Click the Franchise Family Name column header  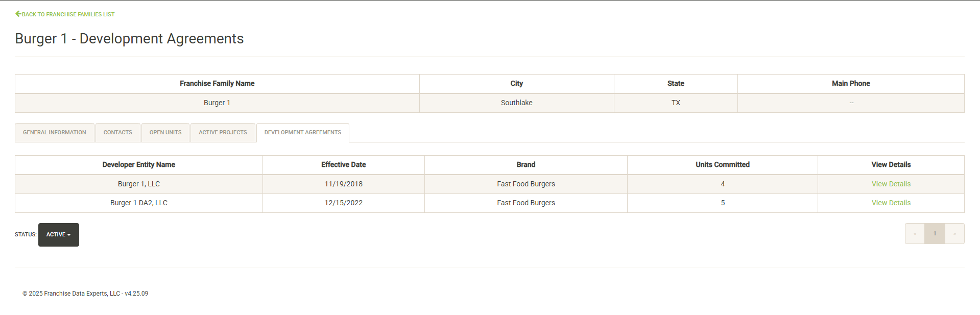click(x=217, y=84)
